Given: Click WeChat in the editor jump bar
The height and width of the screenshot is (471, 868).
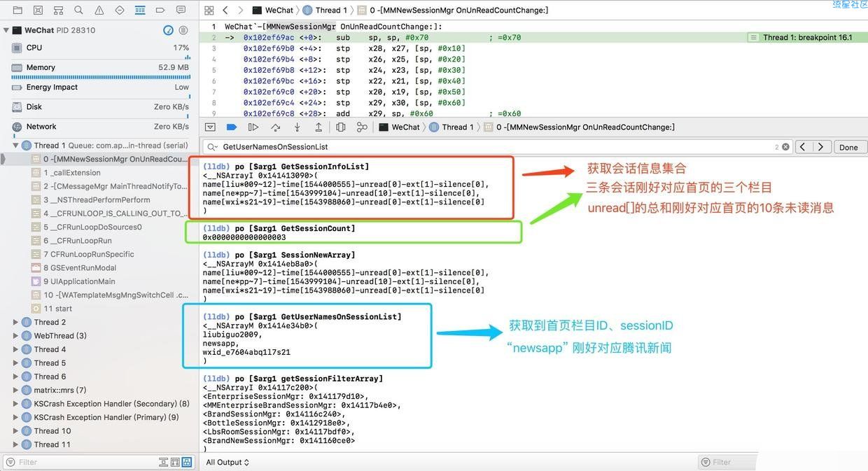Looking at the screenshot, I should tap(273, 10).
